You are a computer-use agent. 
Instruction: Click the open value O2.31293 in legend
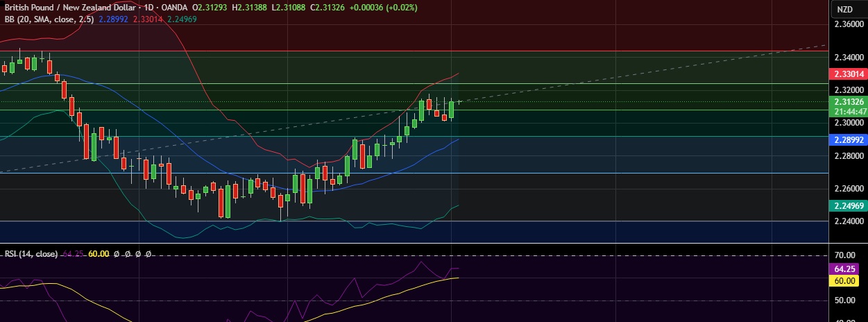pos(211,8)
